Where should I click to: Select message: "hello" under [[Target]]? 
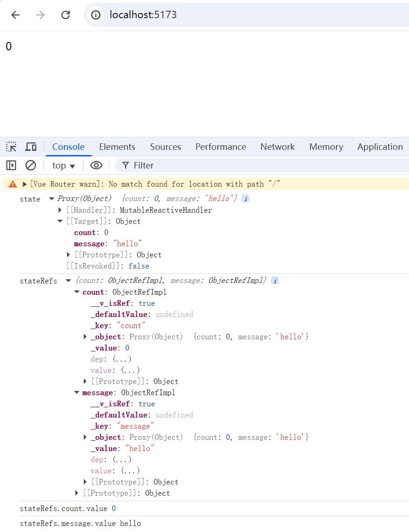tap(108, 243)
